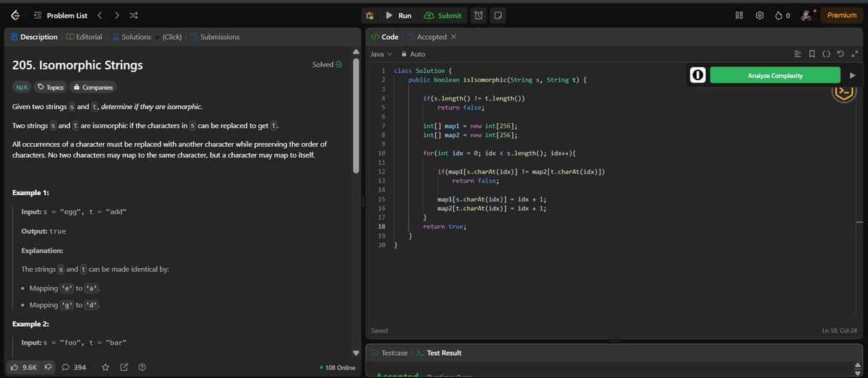The image size is (868, 378).
Task: Open the Topics tag
Action: click(51, 87)
